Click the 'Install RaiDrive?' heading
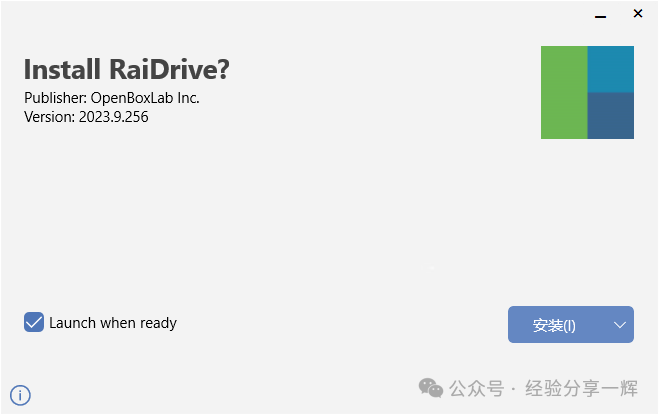The width and height of the screenshot is (659, 415). click(127, 69)
